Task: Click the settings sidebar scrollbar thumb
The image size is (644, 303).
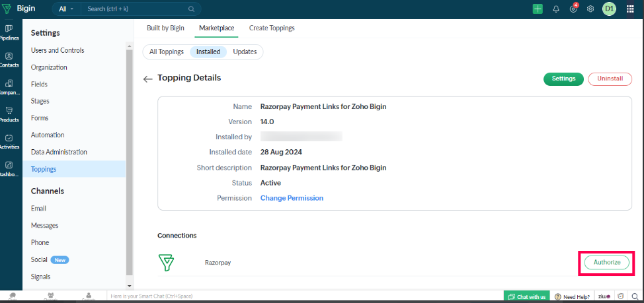Action: pos(130,162)
